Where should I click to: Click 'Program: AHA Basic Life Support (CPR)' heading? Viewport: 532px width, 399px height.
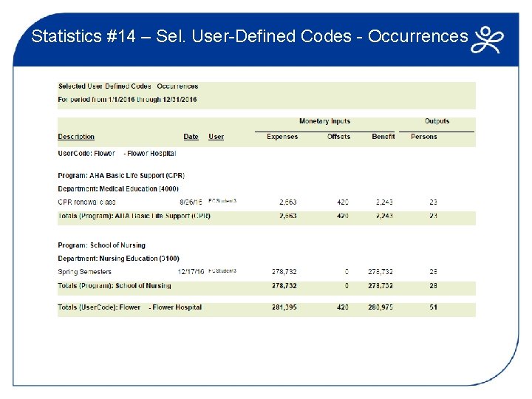121,175
